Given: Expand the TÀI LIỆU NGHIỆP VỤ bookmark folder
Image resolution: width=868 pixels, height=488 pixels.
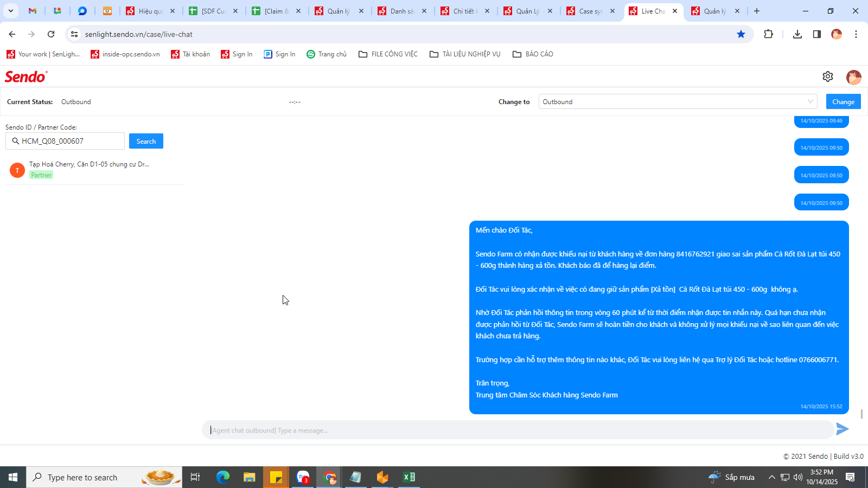Looking at the screenshot, I should [x=465, y=54].
